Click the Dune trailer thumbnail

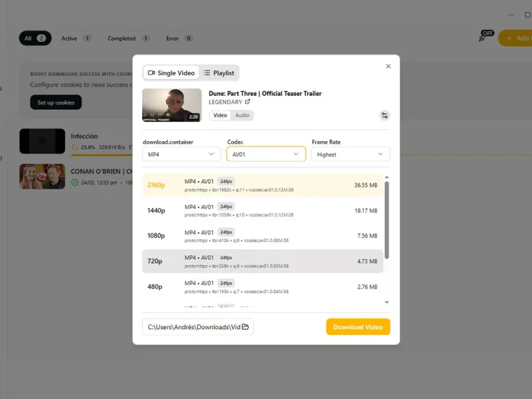coord(172,105)
